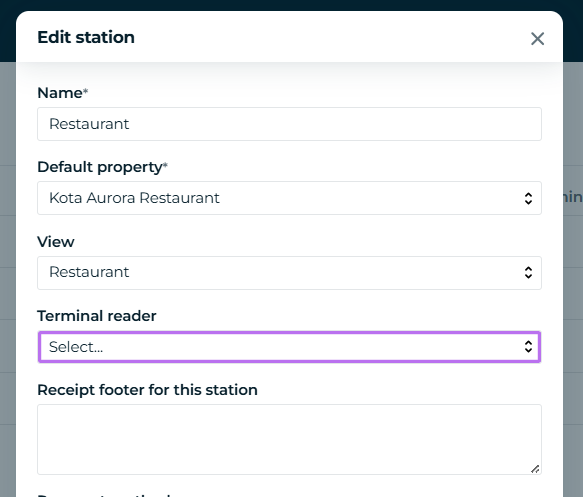Click the Name field label
The width and height of the screenshot is (583, 497).
tap(62, 93)
